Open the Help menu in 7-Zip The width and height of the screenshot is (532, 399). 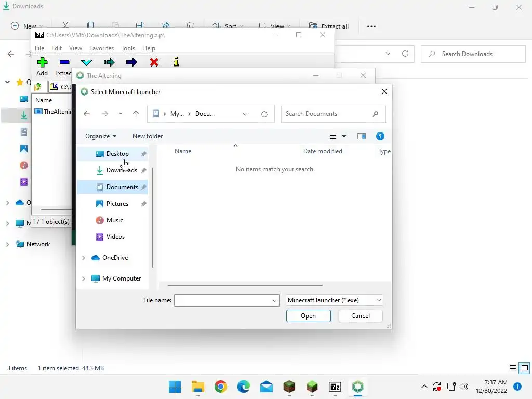tap(149, 48)
